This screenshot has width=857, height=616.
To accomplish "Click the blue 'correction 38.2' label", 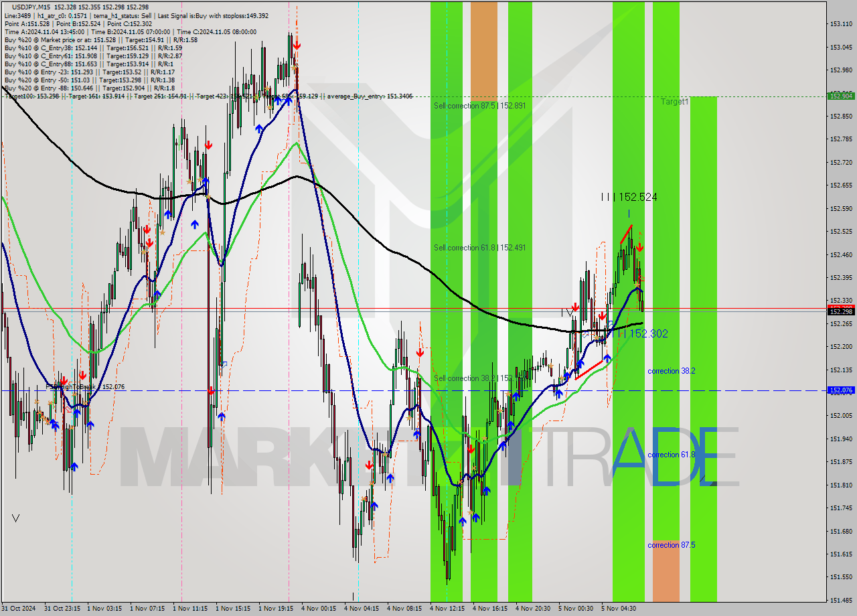I will point(671,371).
